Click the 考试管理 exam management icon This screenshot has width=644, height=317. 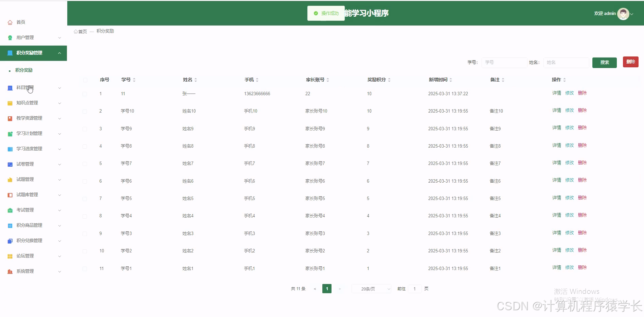(x=10, y=210)
